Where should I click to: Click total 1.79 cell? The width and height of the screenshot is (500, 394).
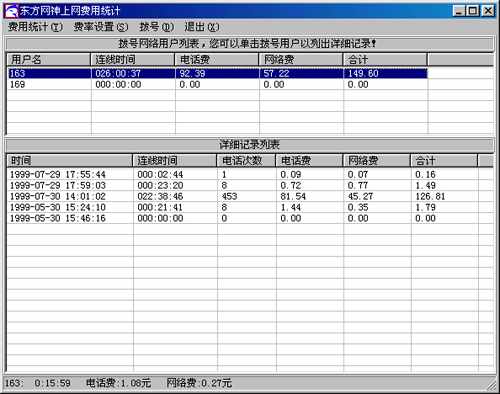click(x=425, y=207)
